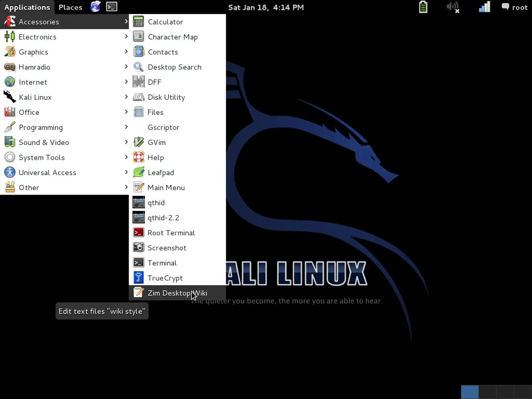Click the Terminal icon in Accessories

(x=139, y=263)
